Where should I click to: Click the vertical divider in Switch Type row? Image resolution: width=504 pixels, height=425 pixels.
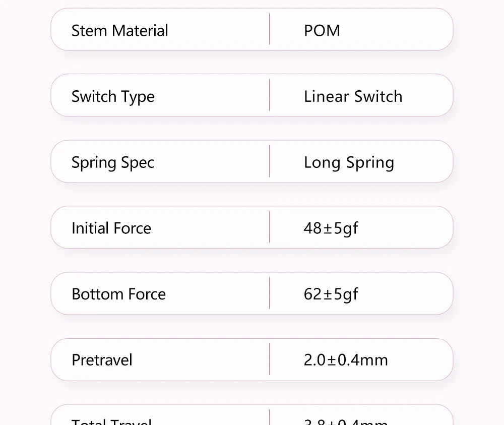(x=270, y=95)
